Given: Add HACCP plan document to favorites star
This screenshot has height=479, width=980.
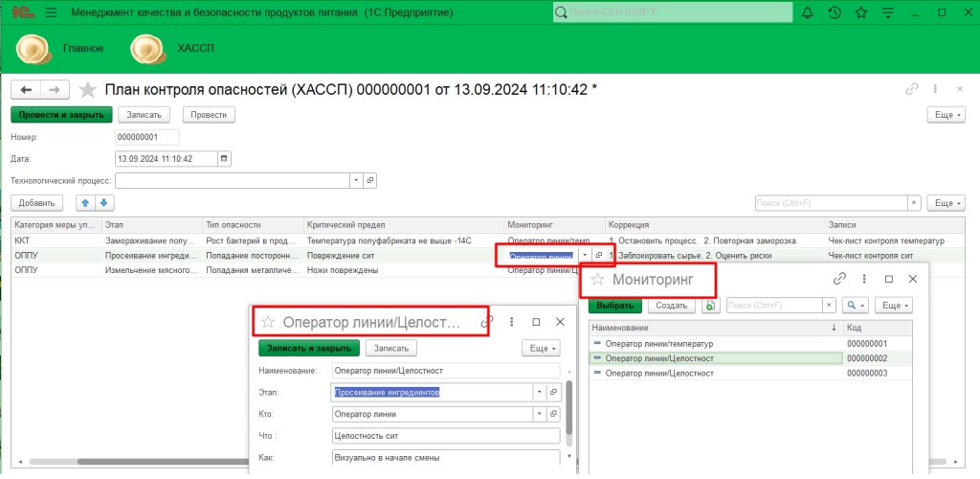Looking at the screenshot, I should [88, 89].
